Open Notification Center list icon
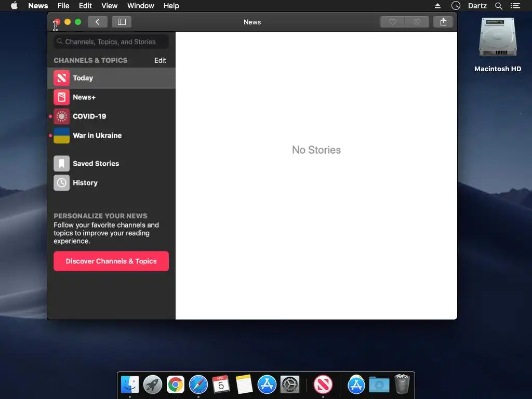The width and height of the screenshot is (532, 399). 515,6
